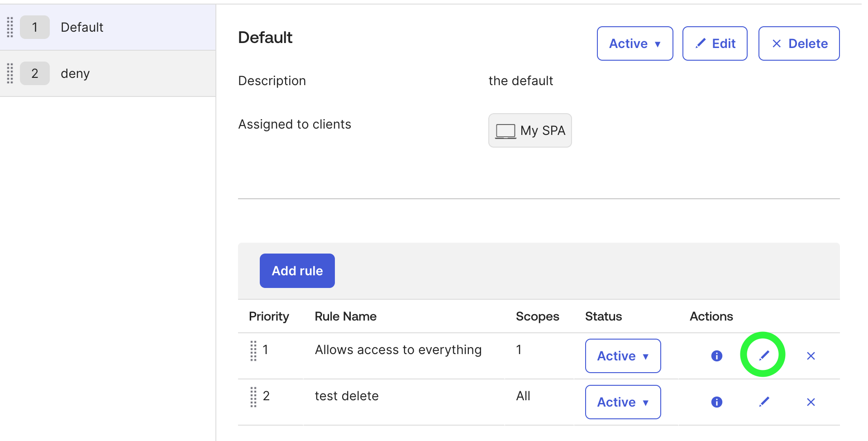Remove the 'test delete' rule
Viewport: 868px width, 441px height.
tap(811, 402)
